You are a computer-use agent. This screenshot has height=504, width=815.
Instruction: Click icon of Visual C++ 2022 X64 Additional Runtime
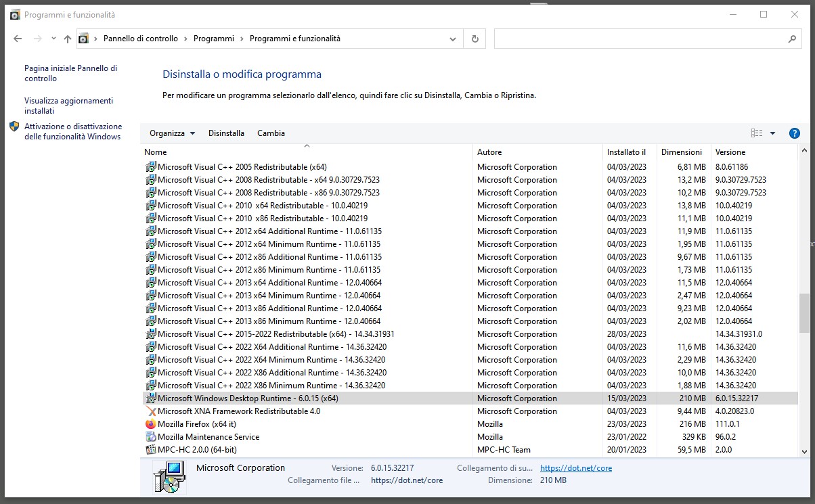pos(151,347)
